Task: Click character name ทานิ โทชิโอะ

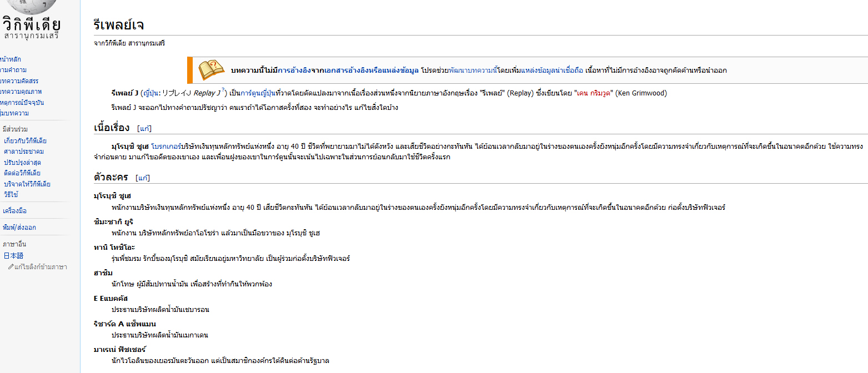Action: [x=114, y=247]
